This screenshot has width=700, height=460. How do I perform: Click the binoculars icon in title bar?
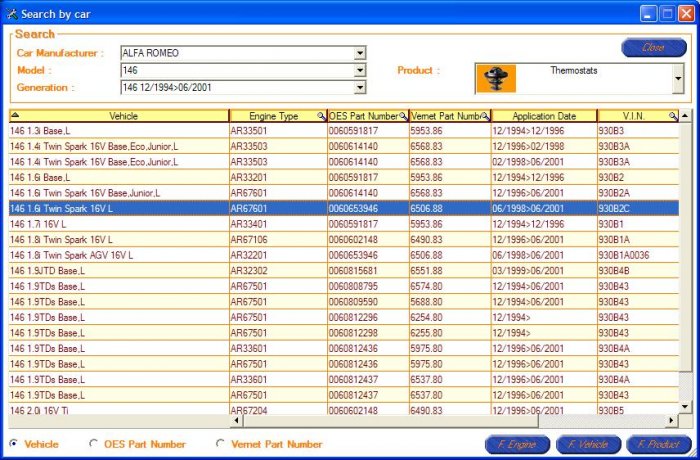click(x=11, y=13)
